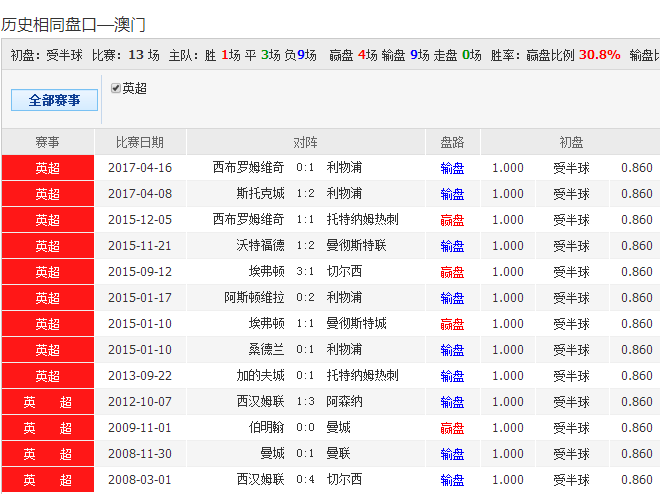Click the 0:4 score in the 2008-03-01 row
The image size is (660, 494).
point(305,480)
